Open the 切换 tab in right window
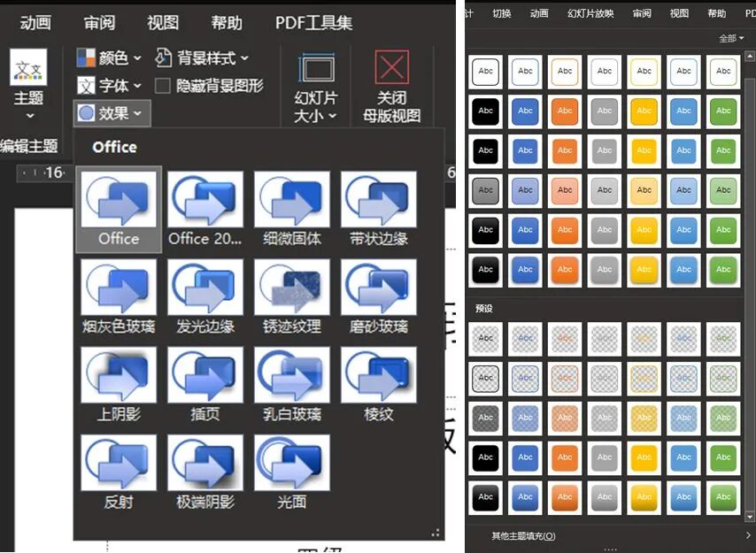The image size is (756, 553). [501, 13]
